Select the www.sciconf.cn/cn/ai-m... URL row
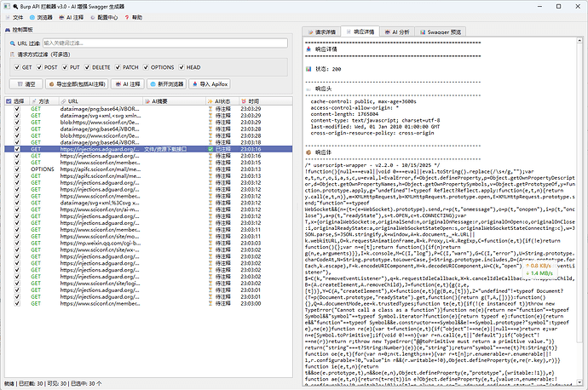Viewport: 588px width, 390px height. point(148,209)
